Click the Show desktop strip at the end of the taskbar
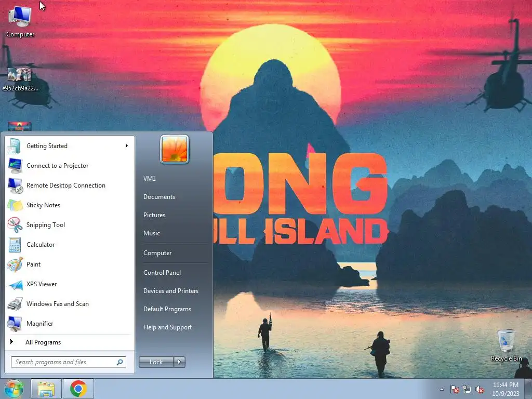The image size is (532, 399). point(528,389)
